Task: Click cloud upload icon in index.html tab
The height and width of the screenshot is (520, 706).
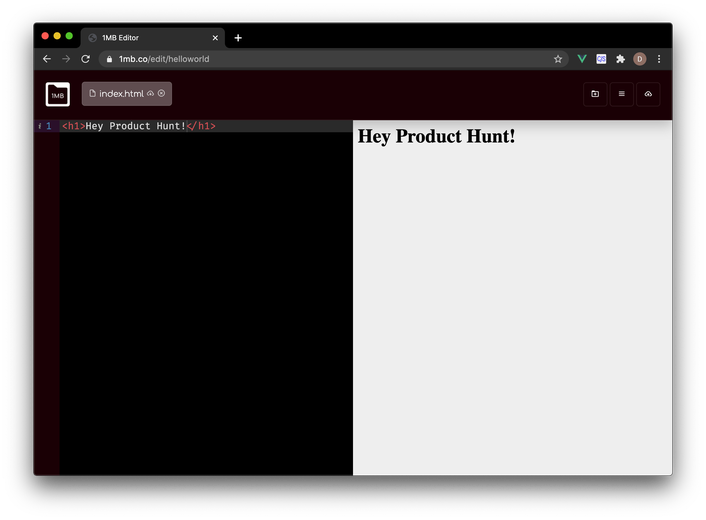Action: tap(150, 94)
